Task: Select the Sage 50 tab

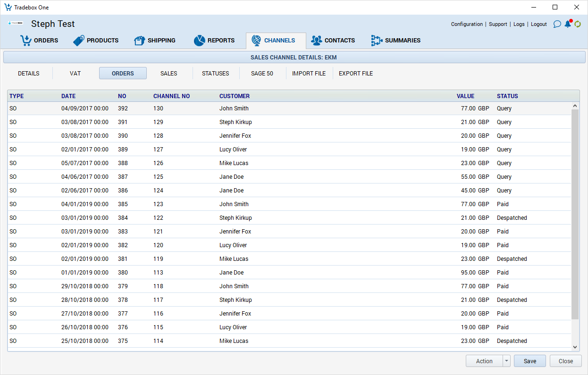Action: point(262,74)
